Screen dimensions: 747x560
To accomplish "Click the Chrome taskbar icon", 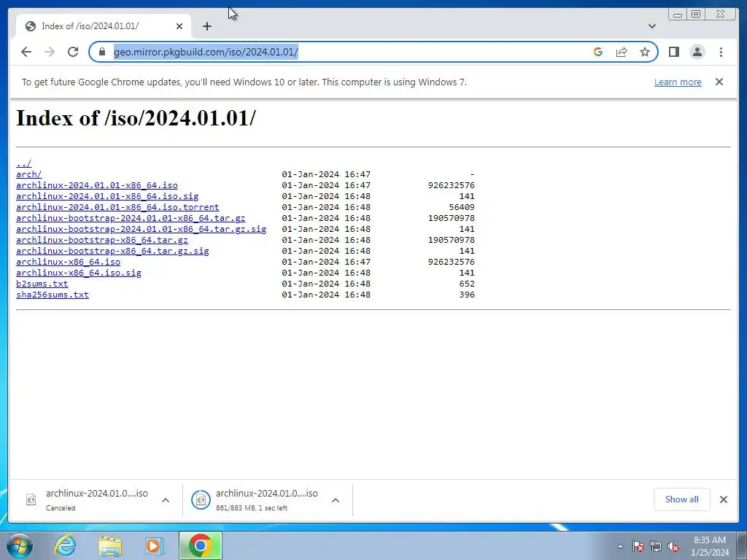I will (x=200, y=545).
